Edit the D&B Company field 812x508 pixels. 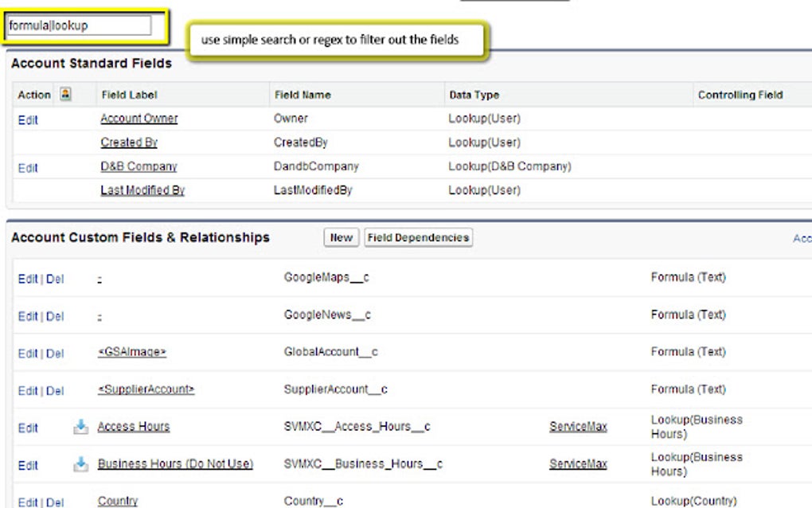click(28, 168)
